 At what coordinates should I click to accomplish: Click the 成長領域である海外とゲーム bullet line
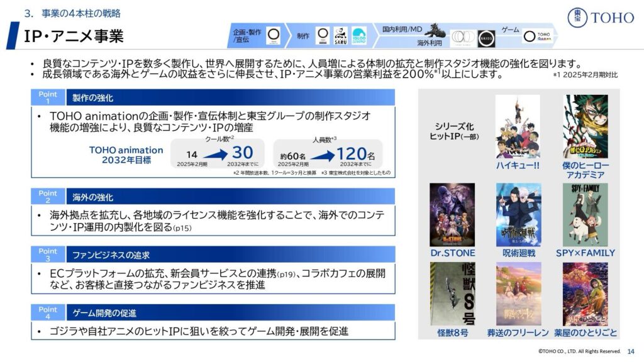click(x=273, y=74)
